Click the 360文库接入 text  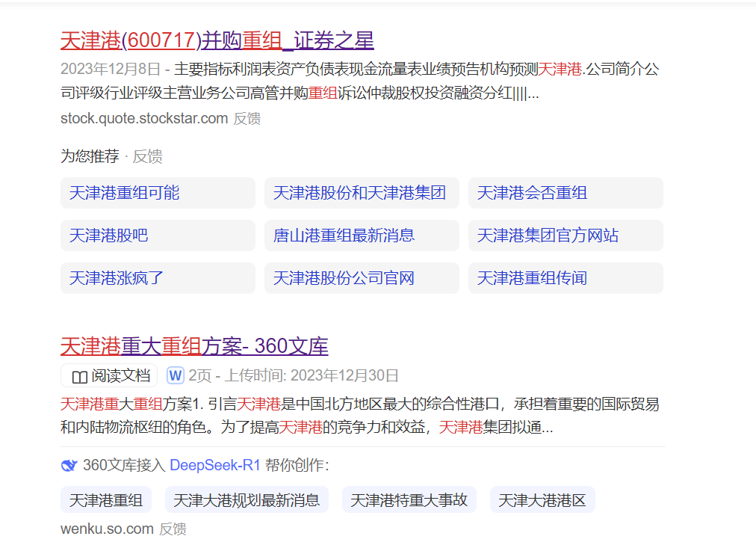click(124, 465)
